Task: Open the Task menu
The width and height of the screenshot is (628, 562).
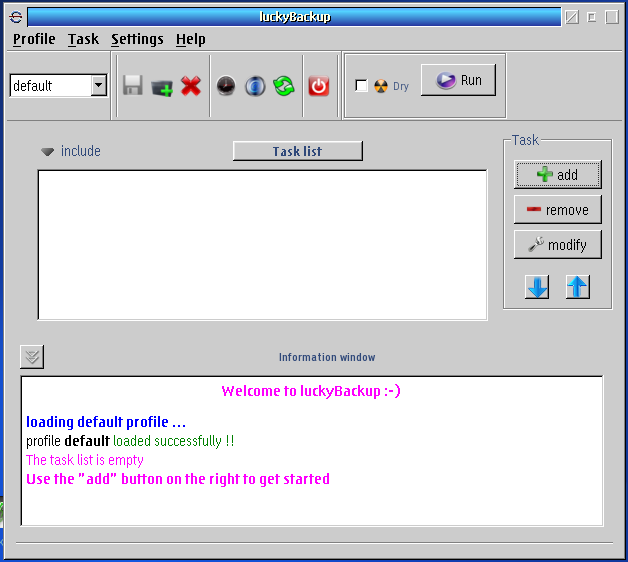Action: coord(83,39)
